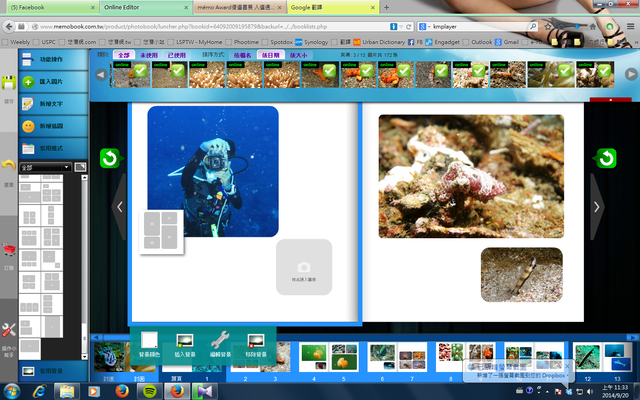This screenshot has width=640, height=400.
Task: Open Spotify from the taskbar
Action: coord(150,391)
